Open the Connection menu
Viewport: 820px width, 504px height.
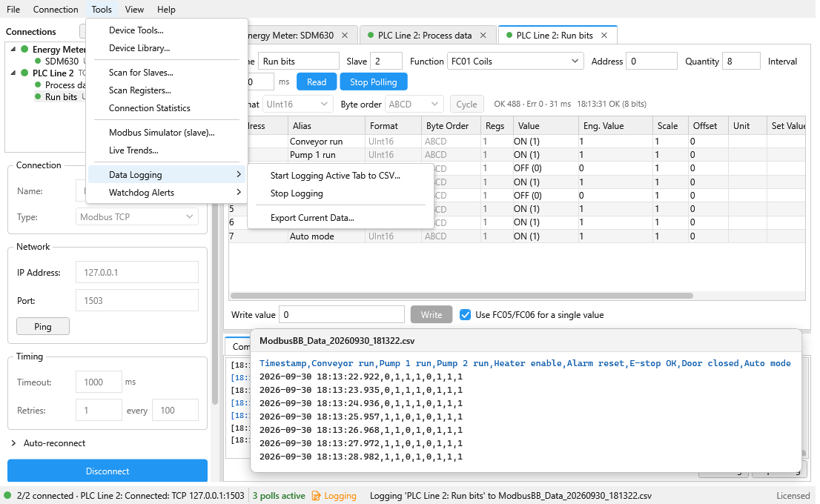pyautogui.click(x=56, y=10)
